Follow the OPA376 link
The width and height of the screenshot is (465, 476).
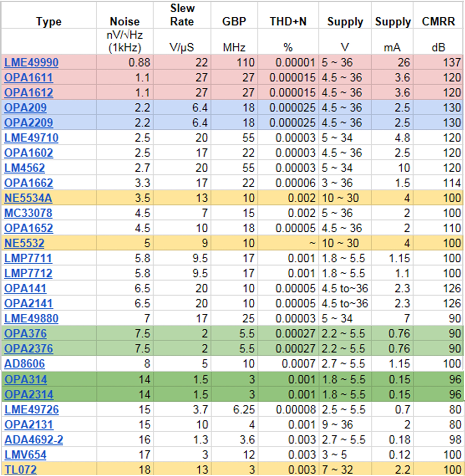[26, 333]
